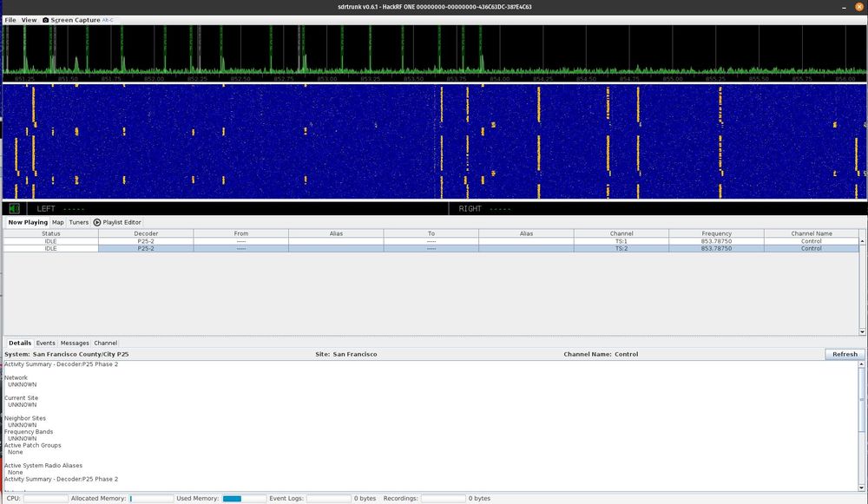Switch to the Tuners tab
The width and height of the screenshot is (868, 504).
(79, 222)
